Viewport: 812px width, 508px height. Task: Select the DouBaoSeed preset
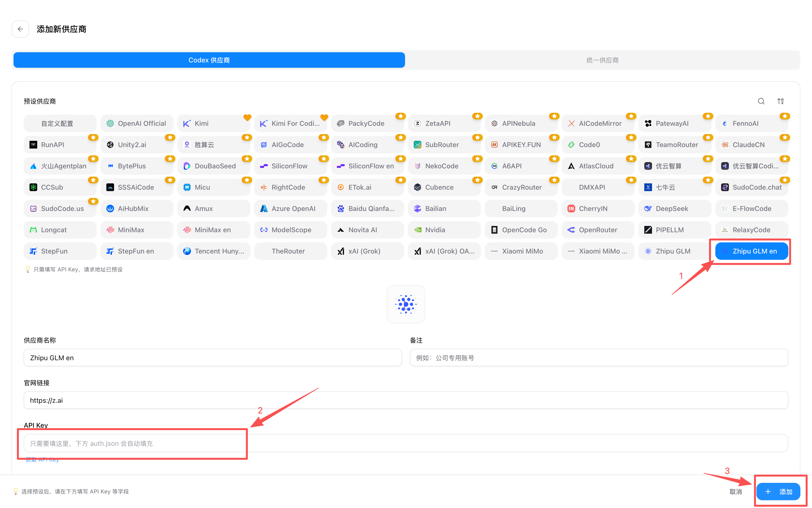214,166
